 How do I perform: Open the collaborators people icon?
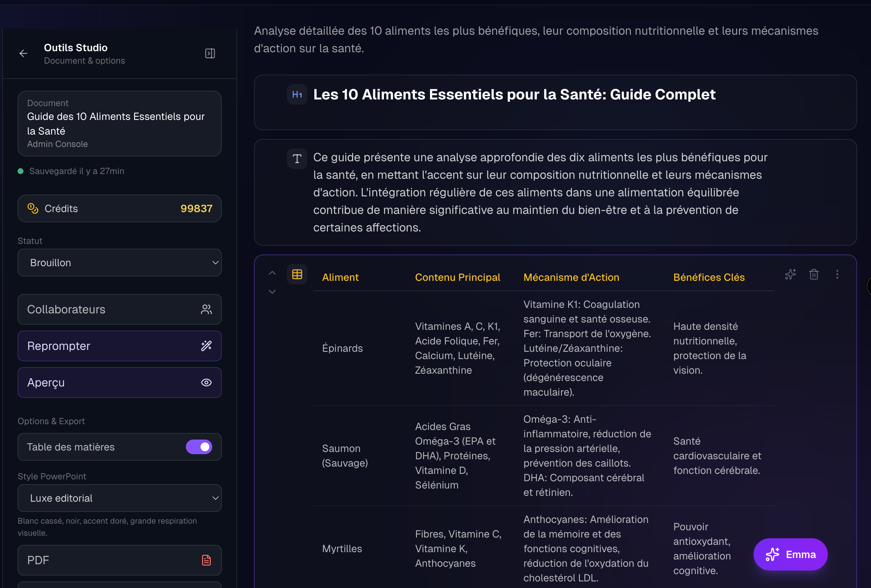206,309
